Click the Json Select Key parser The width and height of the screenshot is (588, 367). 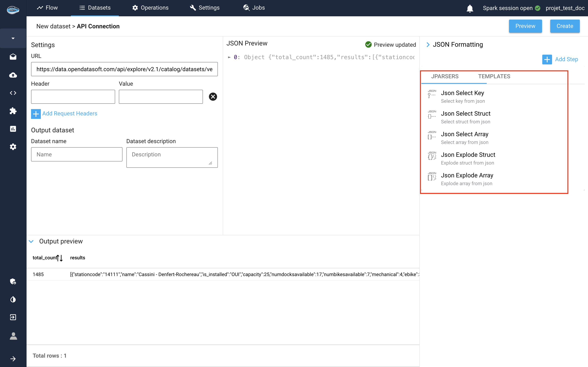coord(462,96)
